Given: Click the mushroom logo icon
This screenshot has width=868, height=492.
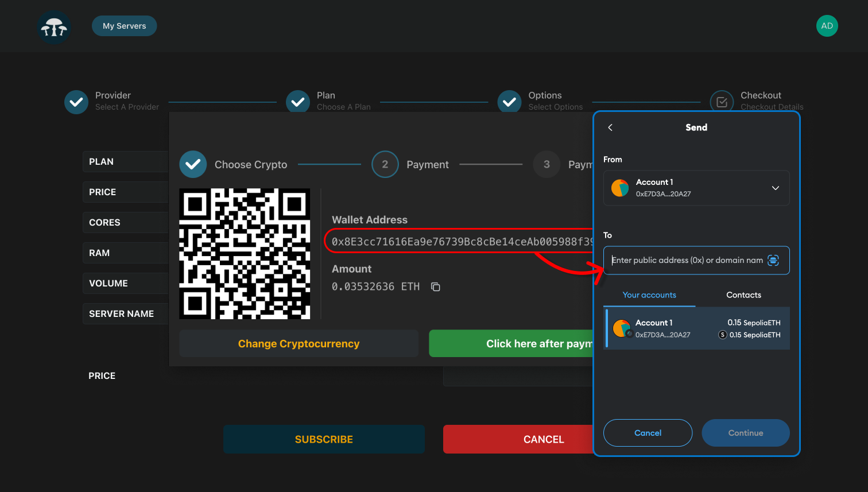Looking at the screenshot, I should click(x=54, y=27).
